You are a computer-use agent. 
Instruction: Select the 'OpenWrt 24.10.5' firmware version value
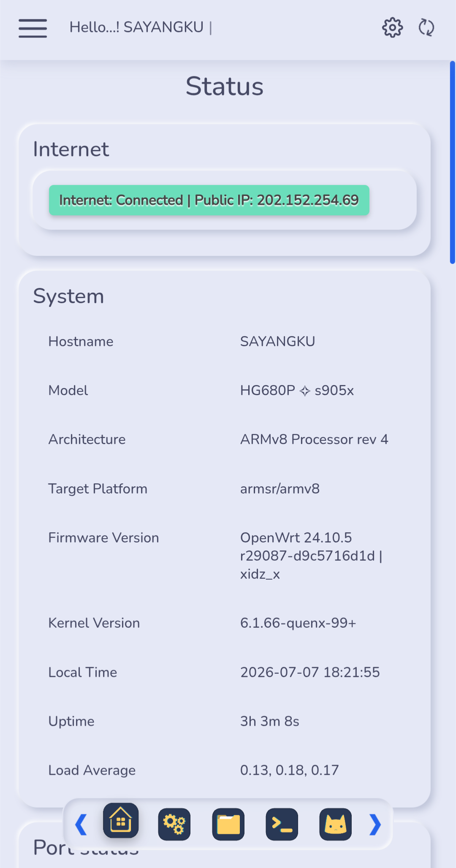tap(311, 556)
